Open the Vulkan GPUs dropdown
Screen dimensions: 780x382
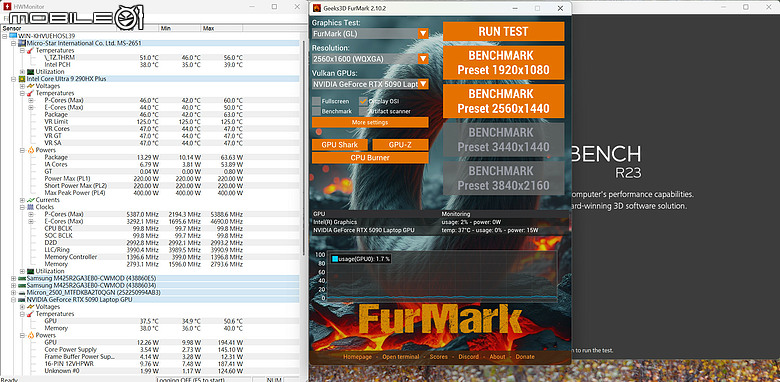tap(370, 84)
